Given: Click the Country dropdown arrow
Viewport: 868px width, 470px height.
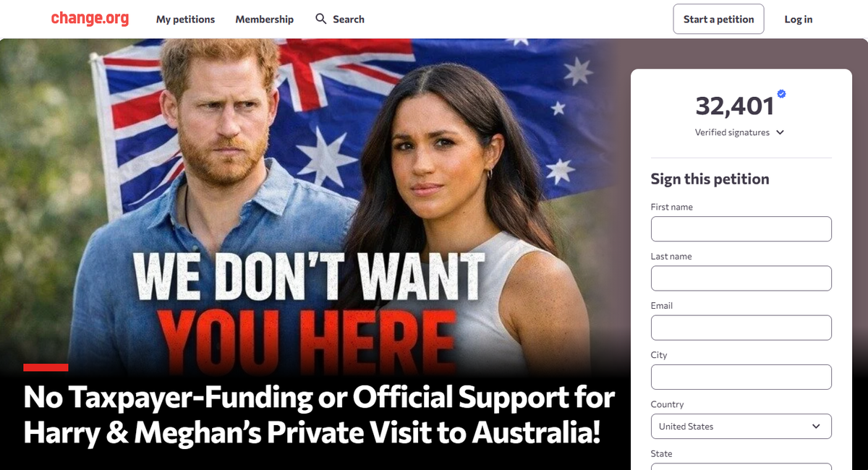Looking at the screenshot, I should pos(816,426).
